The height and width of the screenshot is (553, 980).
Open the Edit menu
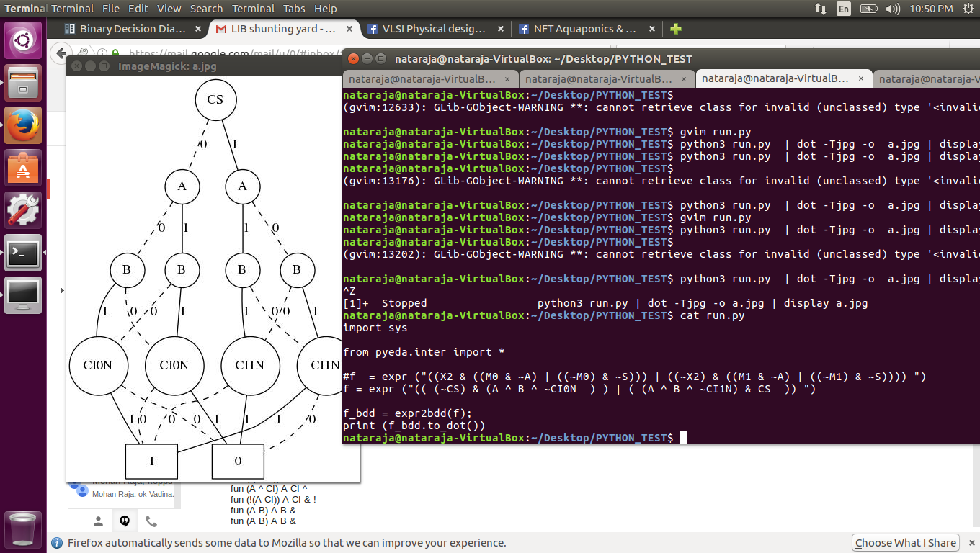[138, 9]
